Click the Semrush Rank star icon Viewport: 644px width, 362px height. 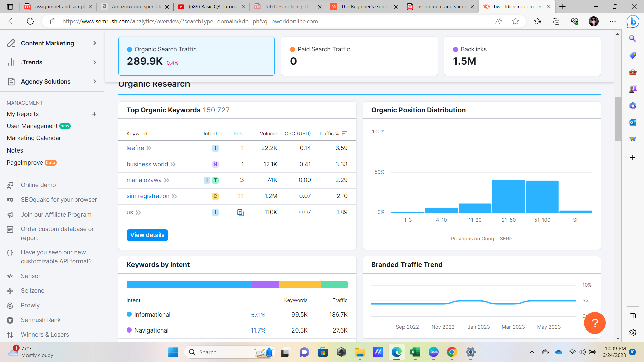tap(10, 320)
